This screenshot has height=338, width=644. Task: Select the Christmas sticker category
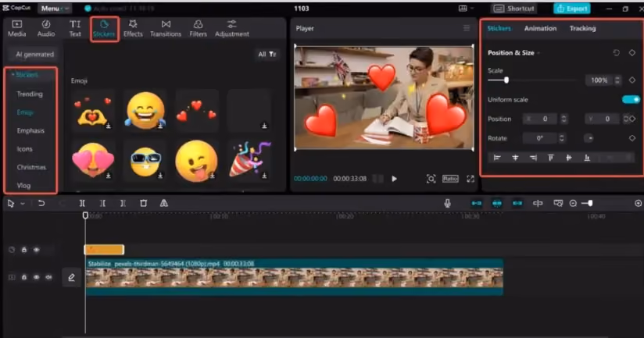pos(31,167)
